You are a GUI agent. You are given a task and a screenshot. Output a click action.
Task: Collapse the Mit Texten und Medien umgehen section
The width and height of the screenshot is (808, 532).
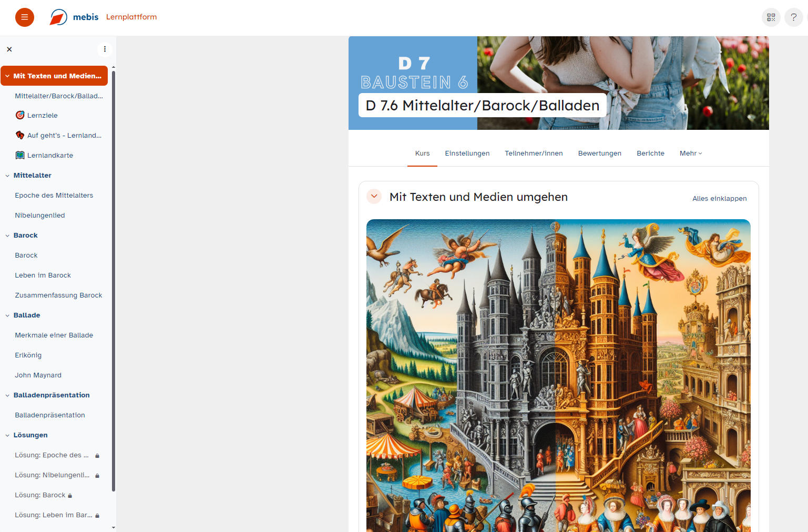point(374,197)
